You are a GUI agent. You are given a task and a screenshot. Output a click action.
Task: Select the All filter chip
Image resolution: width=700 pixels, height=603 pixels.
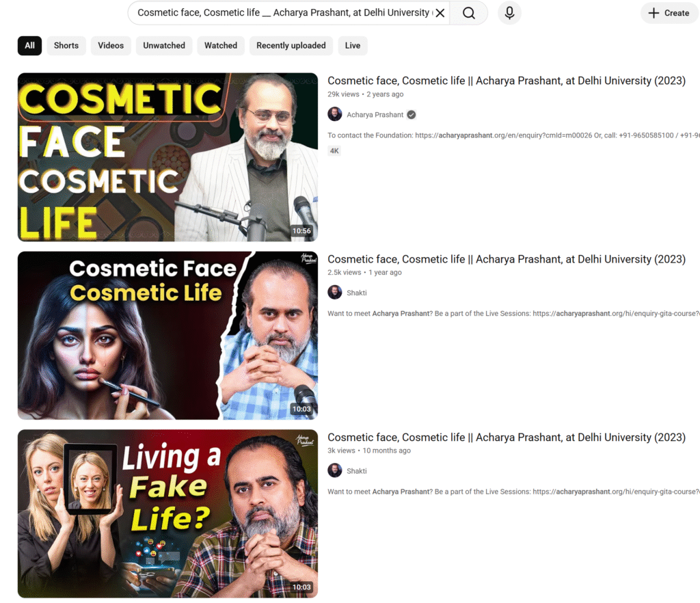29,46
